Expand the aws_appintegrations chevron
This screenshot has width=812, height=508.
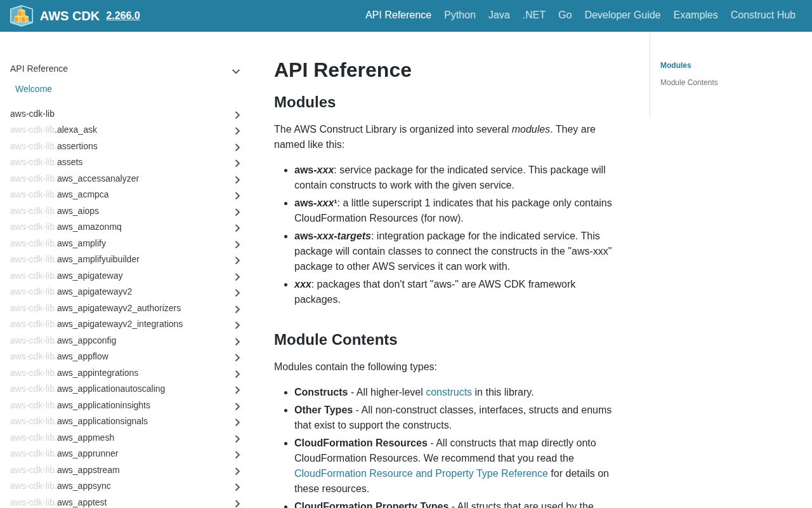[237, 374]
